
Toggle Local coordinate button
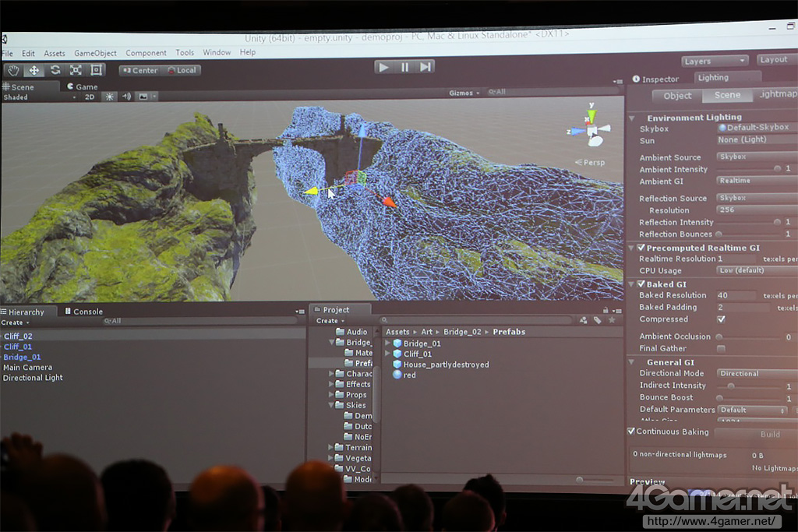(x=182, y=70)
